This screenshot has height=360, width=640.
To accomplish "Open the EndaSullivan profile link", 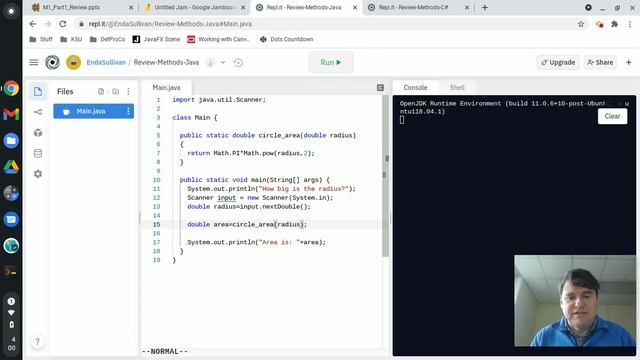I will click(x=106, y=62).
